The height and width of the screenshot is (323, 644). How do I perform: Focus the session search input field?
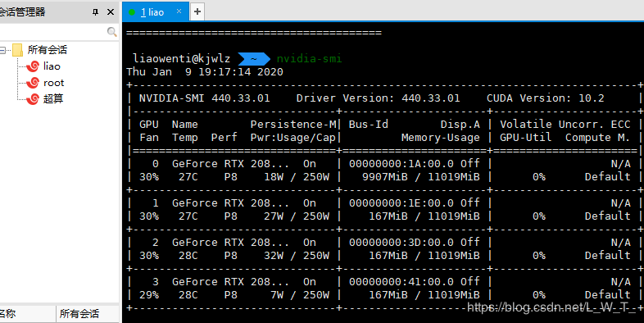coord(52,32)
